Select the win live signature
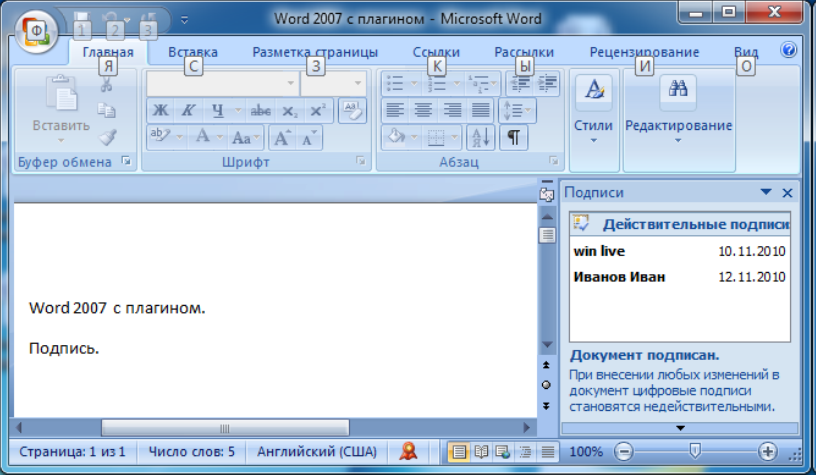 (679, 251)
